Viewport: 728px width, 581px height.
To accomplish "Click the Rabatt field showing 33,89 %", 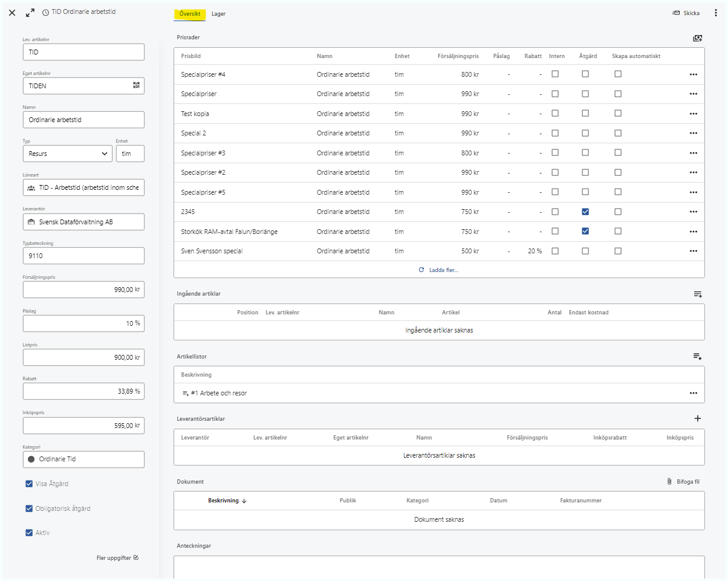I will pyautogui.click(x=84, y=391).
